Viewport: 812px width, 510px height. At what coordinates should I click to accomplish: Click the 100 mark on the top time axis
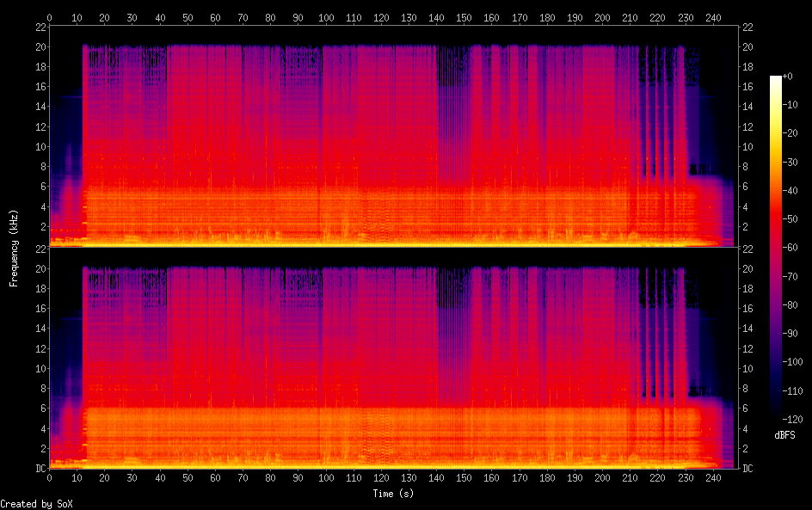[x=325, y=17]
